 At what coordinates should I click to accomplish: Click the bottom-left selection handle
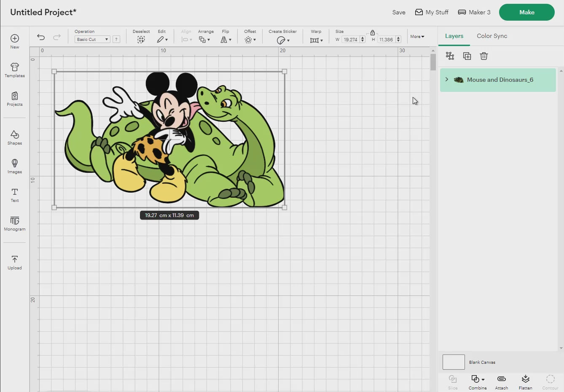[x=54, y=207]
